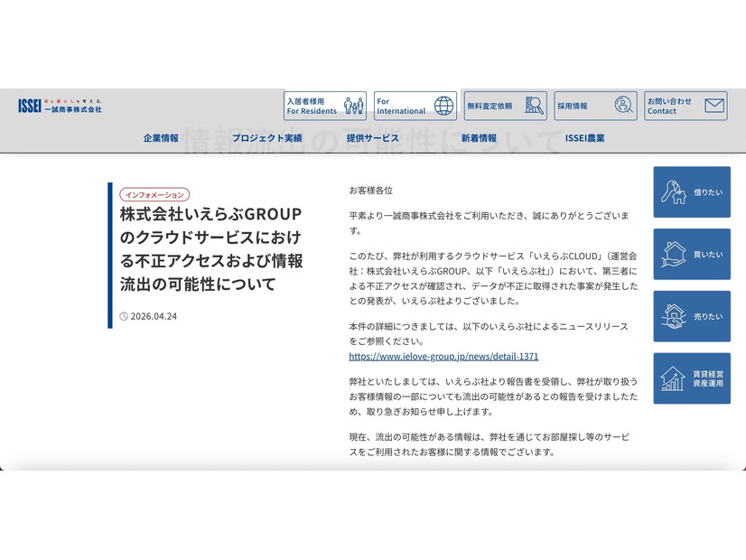The width and height of the screenshot is (746, 560).
Task: Click the house-in-hand icon on 買いたい tile
Action: [673, 254]
